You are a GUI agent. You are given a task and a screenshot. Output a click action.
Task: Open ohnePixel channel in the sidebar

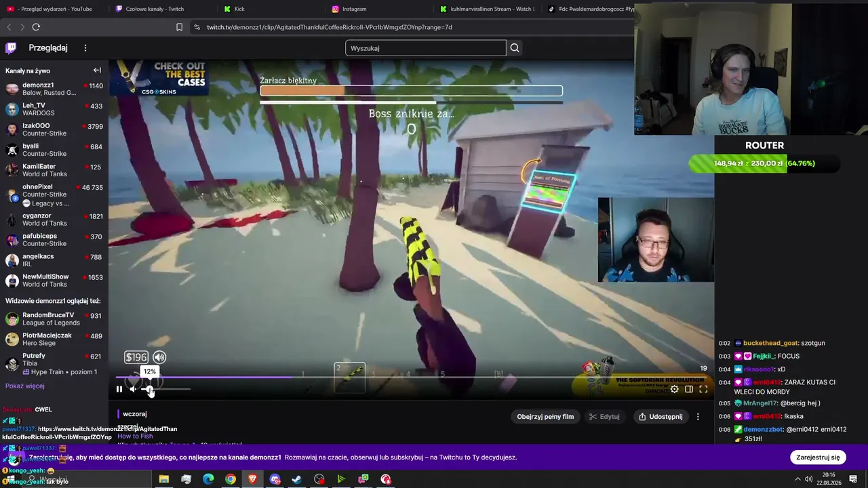pos(54,195)
